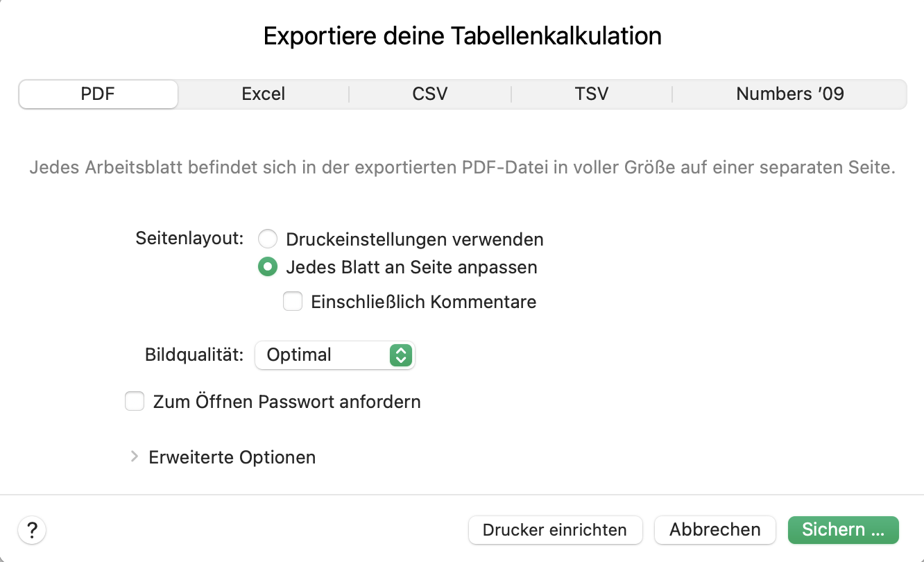
Task: Select the 'Druckeinstellungen verwenden' radio button
Action: click(x=268, y=239)
